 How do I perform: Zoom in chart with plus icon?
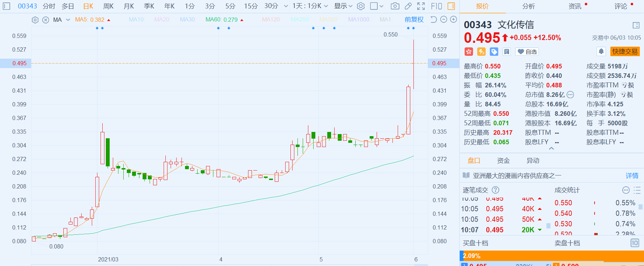(x=453, y=19)
